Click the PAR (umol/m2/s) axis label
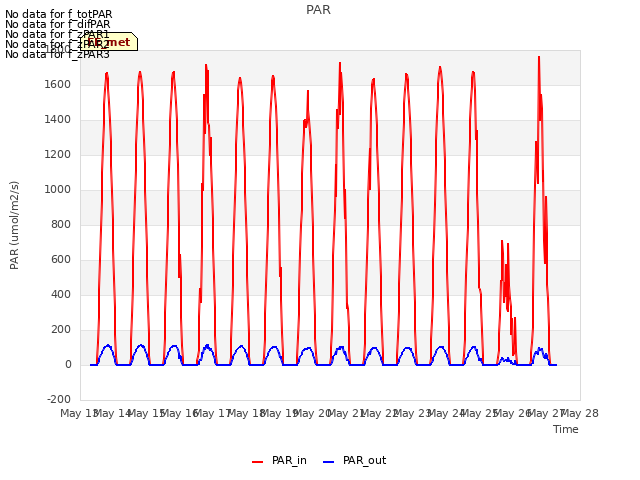This screenshot has height=480, width=640. [x=14, y=225]
